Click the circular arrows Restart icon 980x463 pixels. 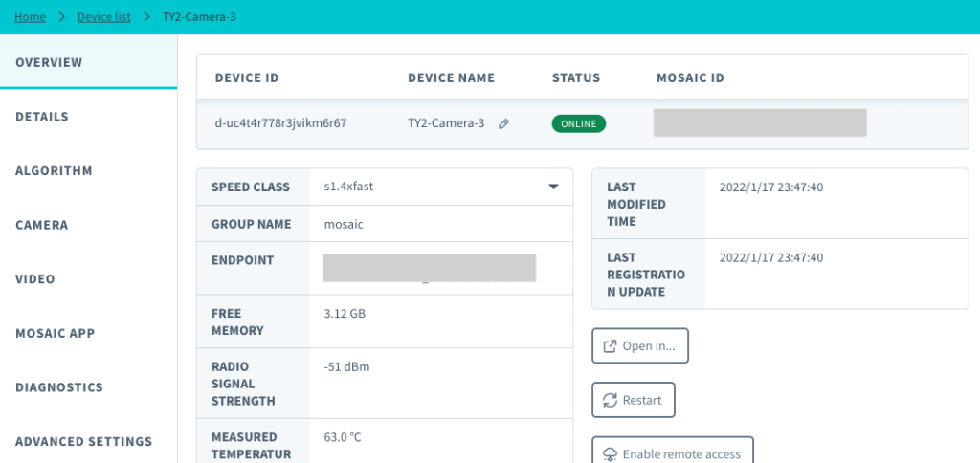pos(610,400)
